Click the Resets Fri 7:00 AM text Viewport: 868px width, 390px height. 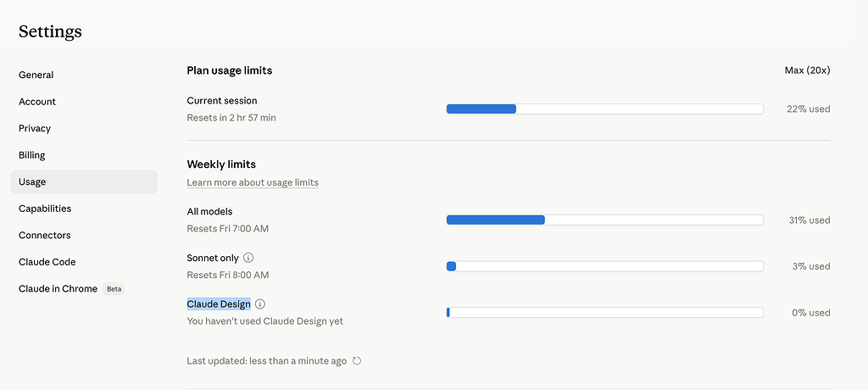[x=227, y=228]
